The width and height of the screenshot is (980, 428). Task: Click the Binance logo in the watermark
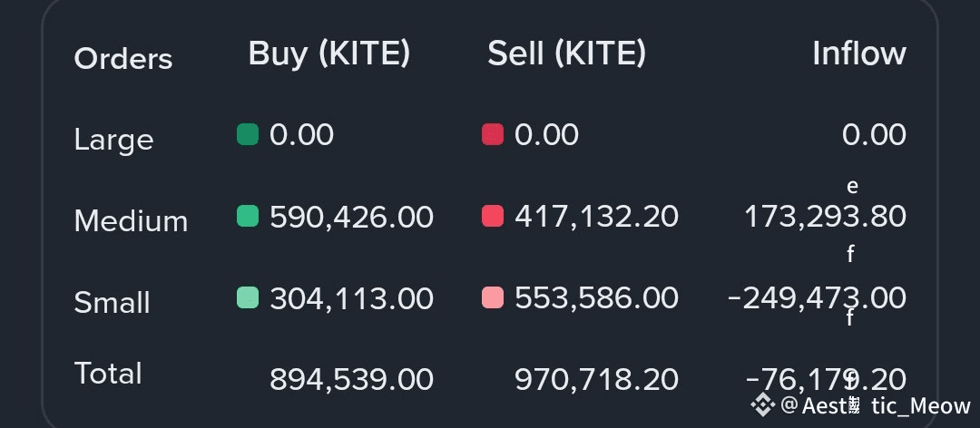click(x=763, y=404)
